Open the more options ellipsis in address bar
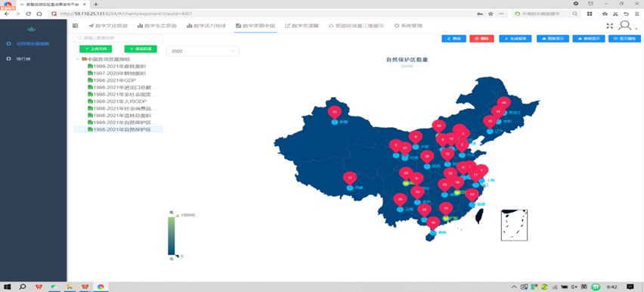Image resolution: width=644 pixels, height=292 pixels. pyautogui.click(x=501, y=14)
